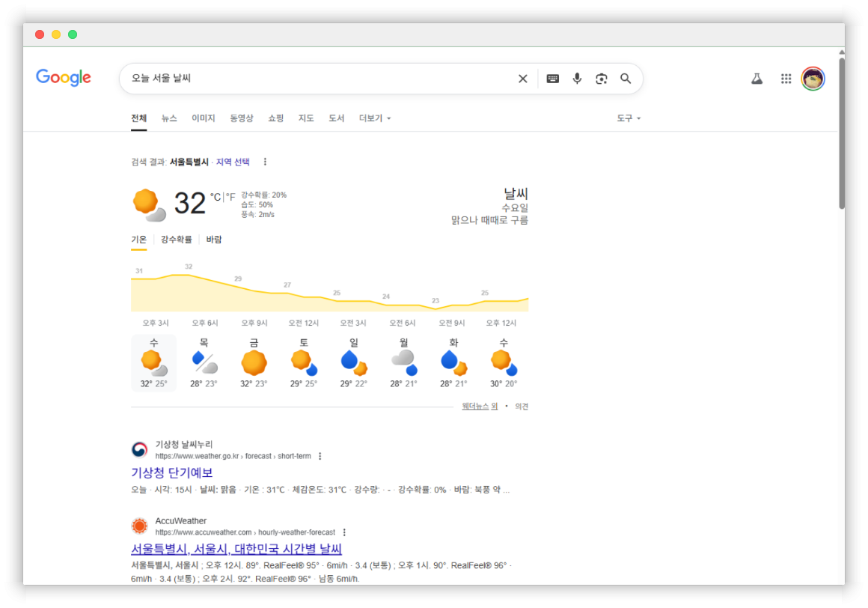Viewport: 868px width, 608px height.
Task: Expand the 더보기 dropdown menu
Action: 375,118
